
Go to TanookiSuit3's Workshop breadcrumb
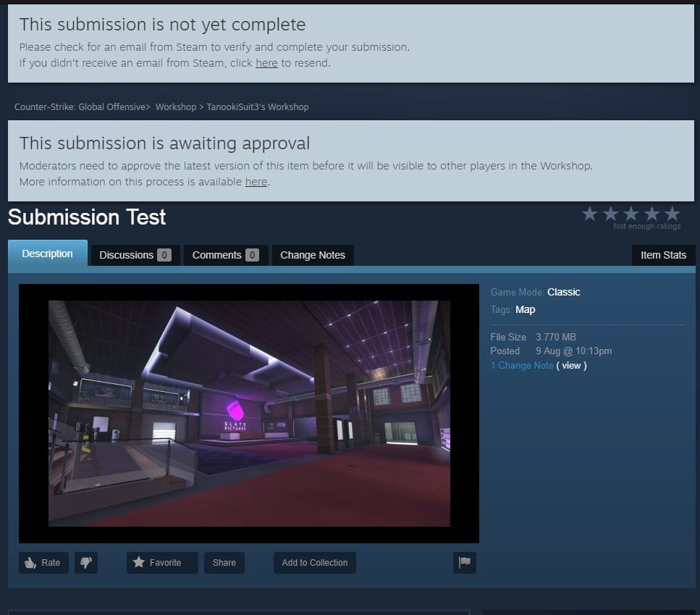[258, 106]
